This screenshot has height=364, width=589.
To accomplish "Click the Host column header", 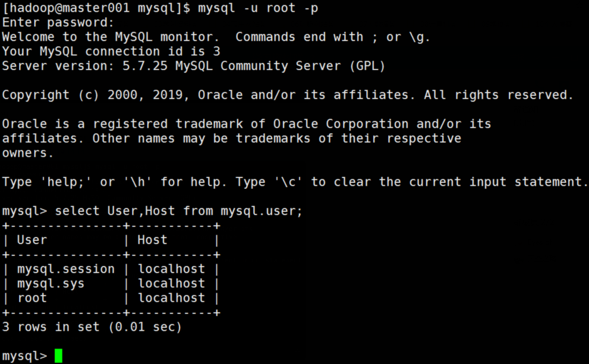I will click(x=153, y=240).
